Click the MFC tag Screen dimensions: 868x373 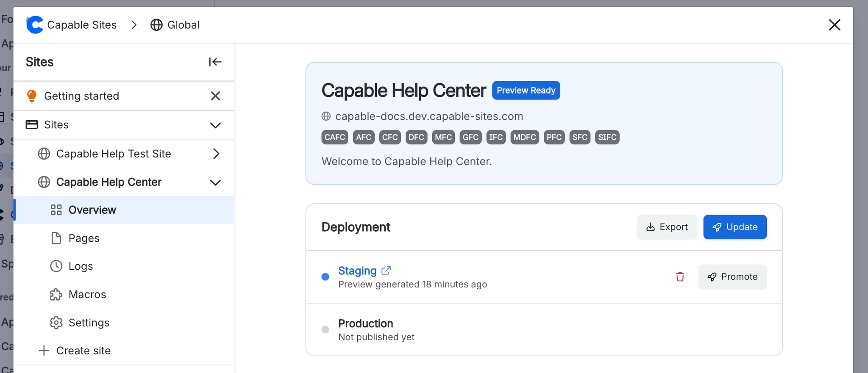(x=443, y=137)
